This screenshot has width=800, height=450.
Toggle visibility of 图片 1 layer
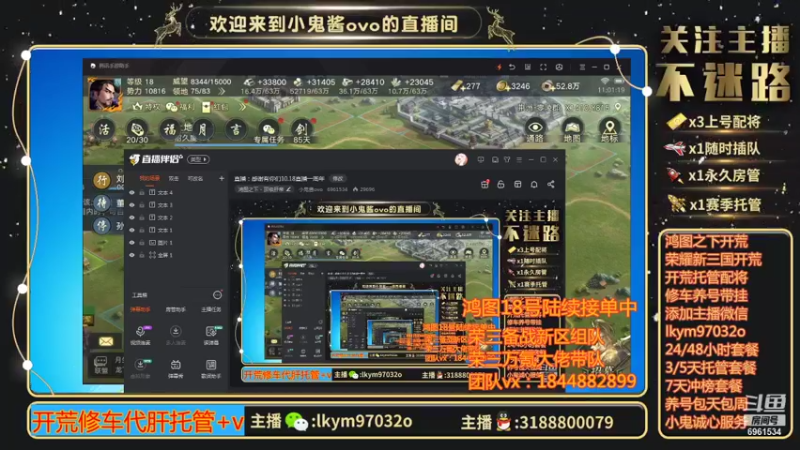[x=132, y=242]
